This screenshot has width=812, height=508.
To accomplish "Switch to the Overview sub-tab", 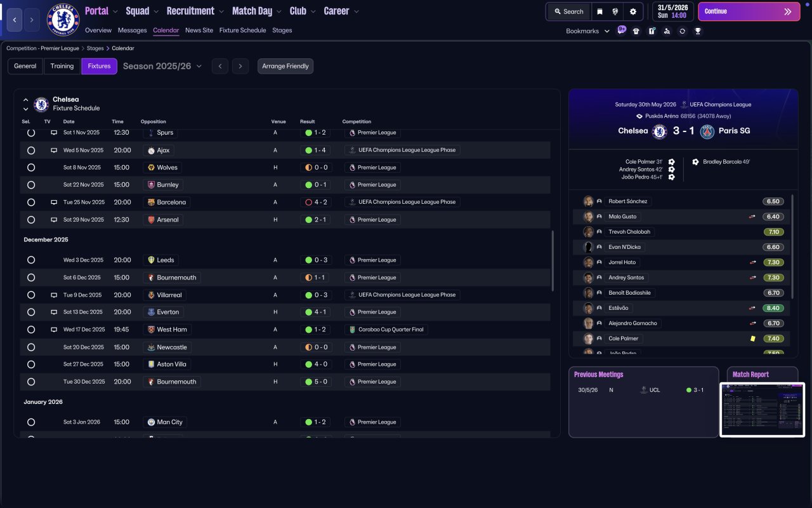I will [x=98, y=30].
